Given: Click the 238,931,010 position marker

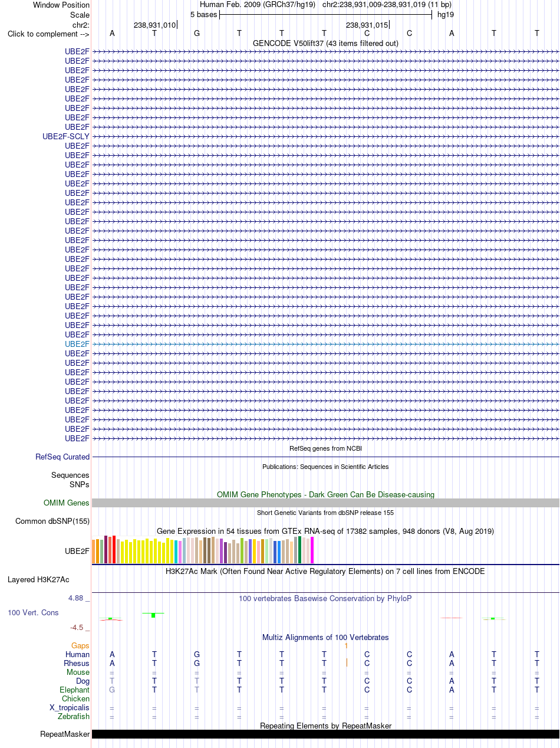Looking at the screenshot, I should (155, 25).
